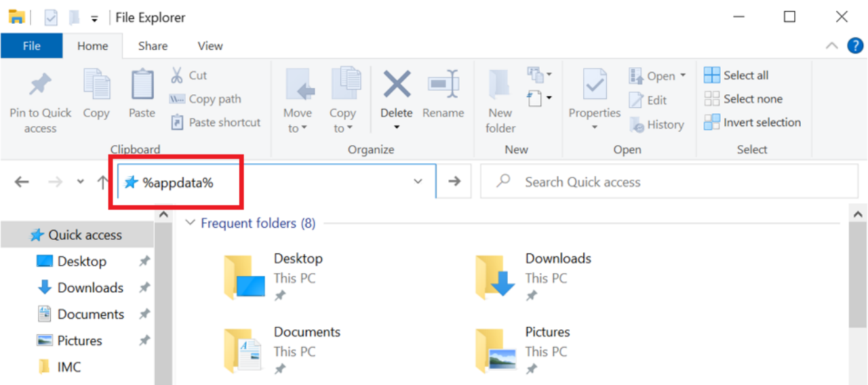The width and height of the screenshot is (868, 385).
Task: Click Pin to Quick access icon
Action: click(40, 85)
